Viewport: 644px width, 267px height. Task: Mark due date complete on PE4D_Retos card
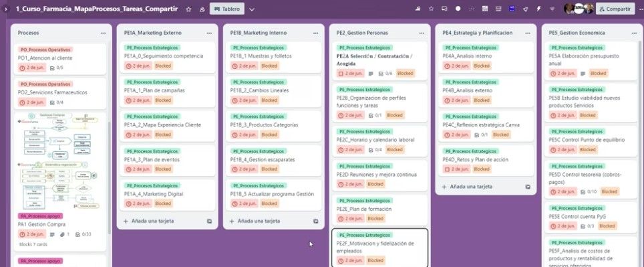click(x=446, y=169)
